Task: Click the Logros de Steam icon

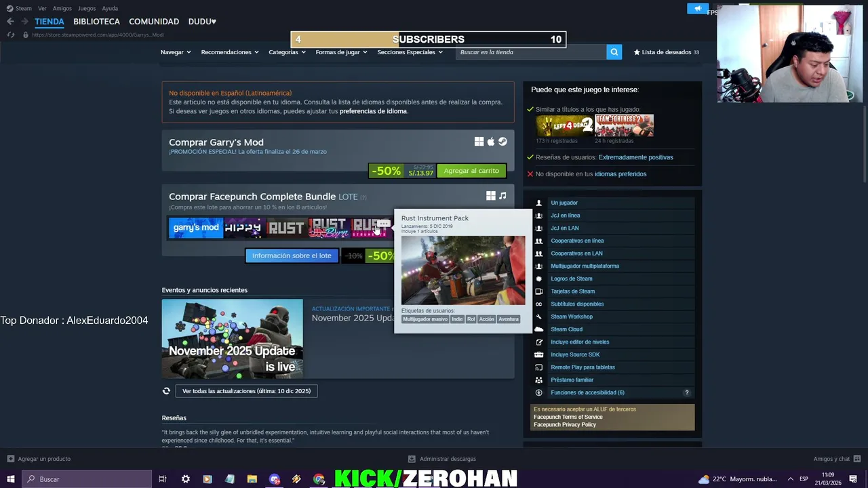Action: 539,279
